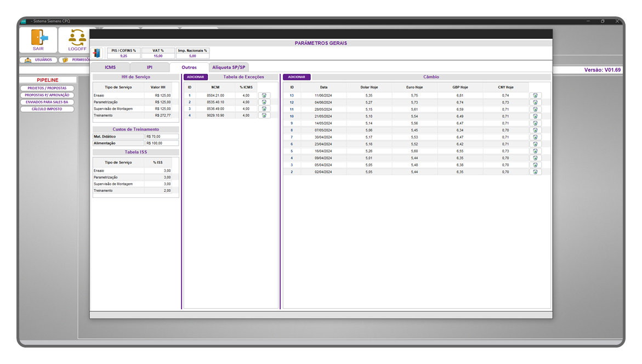Screen dimensions: 642x364
Task: Delete exception row with NCM 9029.10.90
Action: click(x=264, y=116)
